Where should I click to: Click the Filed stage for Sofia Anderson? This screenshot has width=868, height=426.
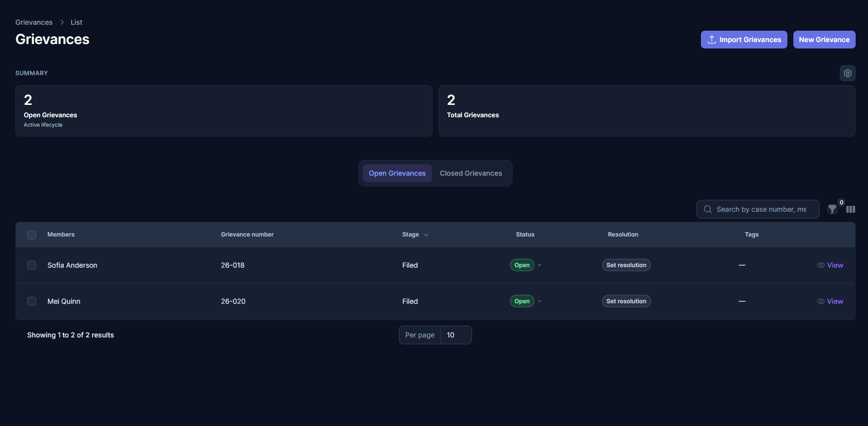click(x=410, y=265)
